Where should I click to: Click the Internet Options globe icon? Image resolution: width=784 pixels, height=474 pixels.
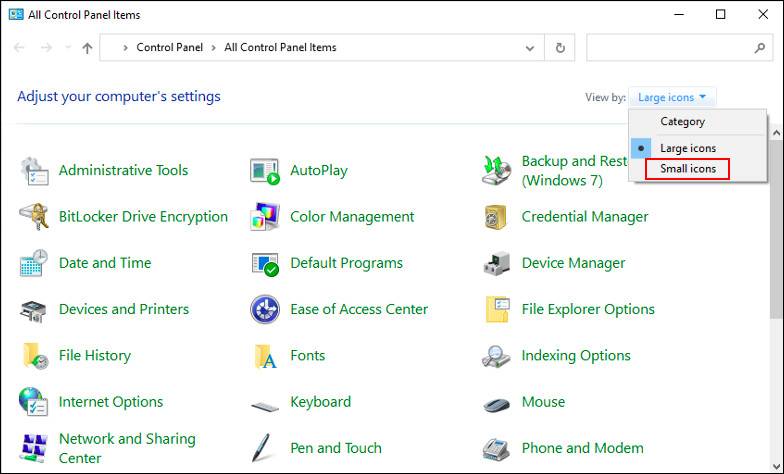pyautogui.click(x=34, y=402)
